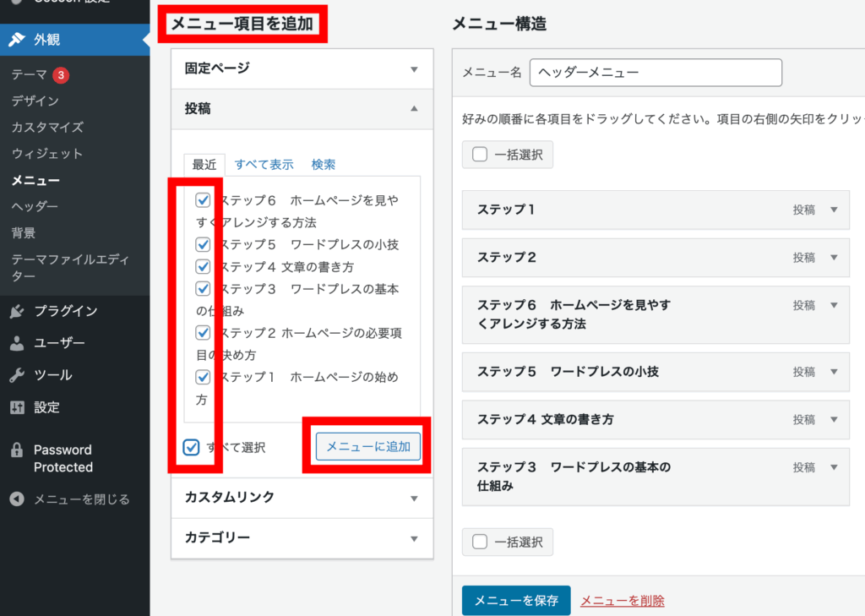The width and height of the screenshot is (865, 616).
Task: Toggle the すべて選択 checkbox
Action: pyautogui.click(x=192, y=447)
